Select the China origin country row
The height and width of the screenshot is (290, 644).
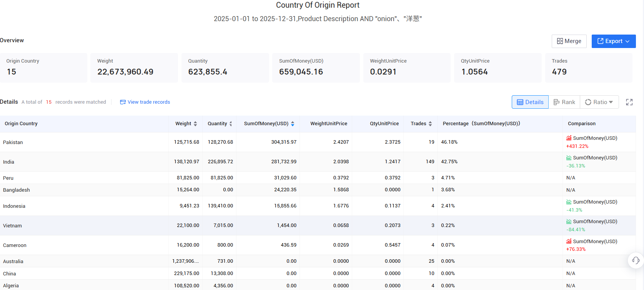(318, 273)
